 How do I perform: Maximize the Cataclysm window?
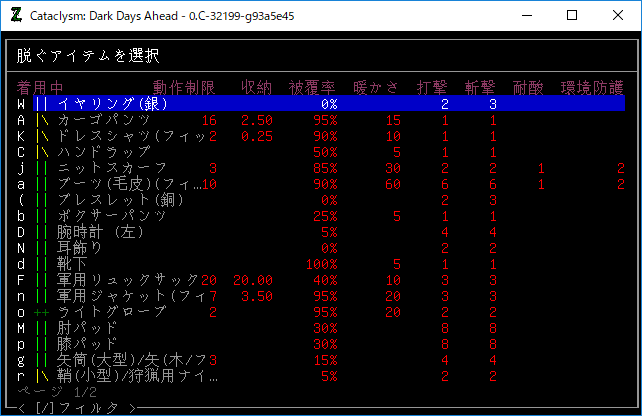click(572, 15)
